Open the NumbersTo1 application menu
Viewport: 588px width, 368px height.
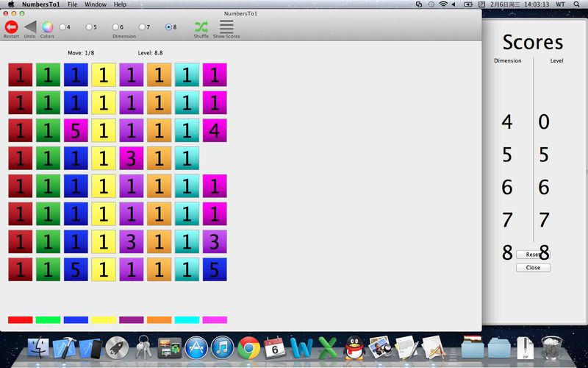(41, 4)
